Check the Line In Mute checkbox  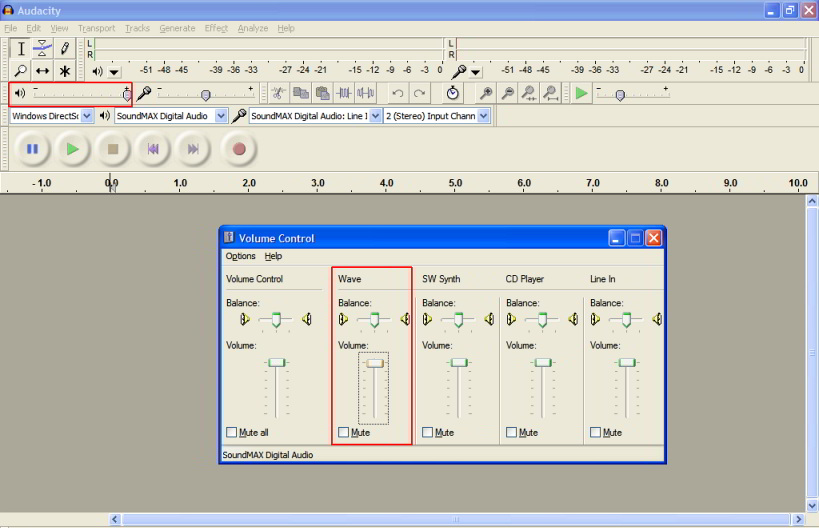(x=595, y=432)
